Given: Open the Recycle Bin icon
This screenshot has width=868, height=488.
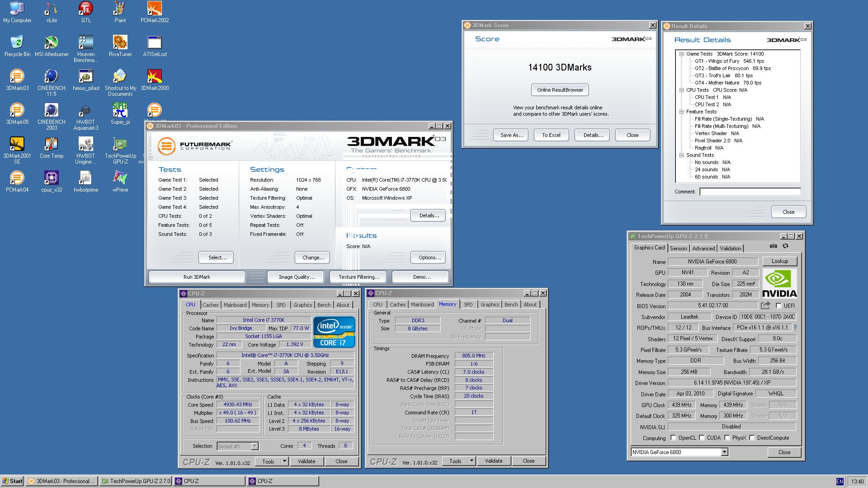Looking at the screenshot, I should click(17, 46).
